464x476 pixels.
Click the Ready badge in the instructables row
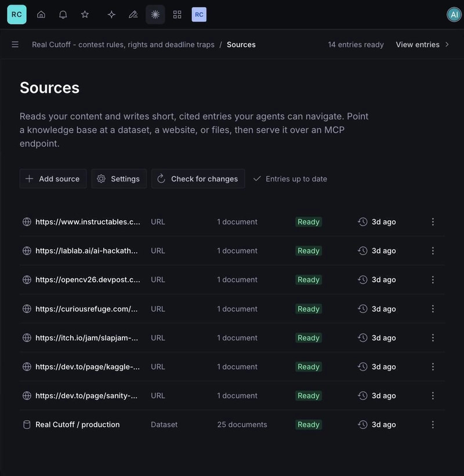(309, 222)
